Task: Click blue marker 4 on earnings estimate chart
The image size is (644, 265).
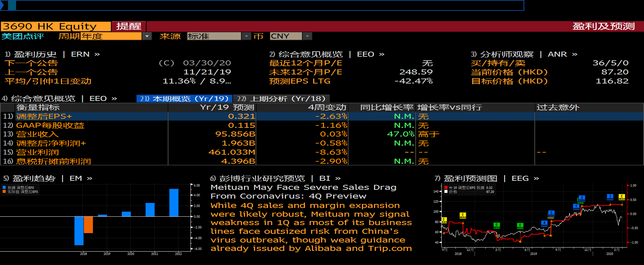Action: click(544, 223)
